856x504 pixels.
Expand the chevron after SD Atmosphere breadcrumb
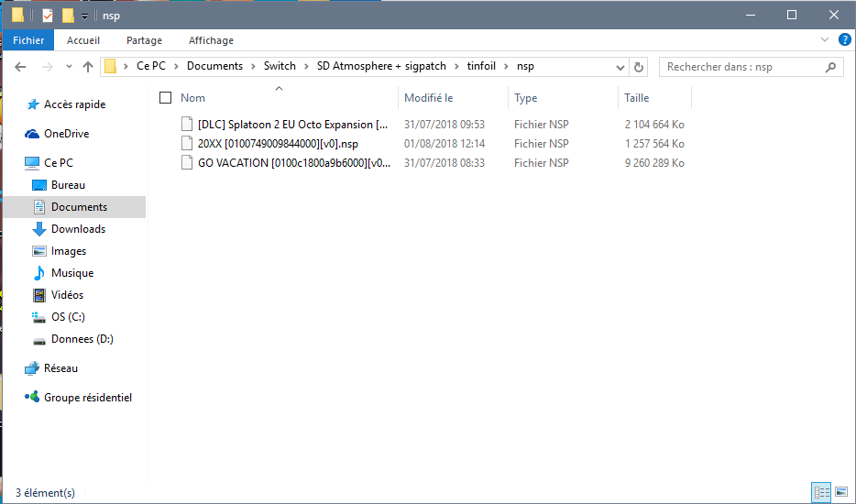456,67
